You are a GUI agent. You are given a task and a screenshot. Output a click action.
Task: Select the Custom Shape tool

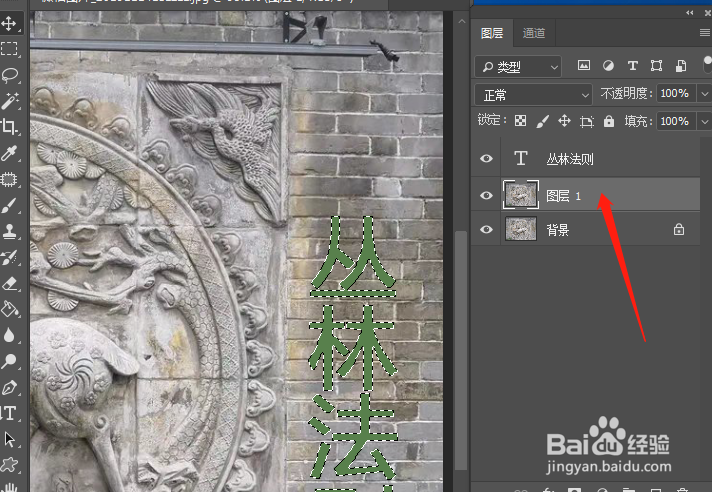click(9, 465)
